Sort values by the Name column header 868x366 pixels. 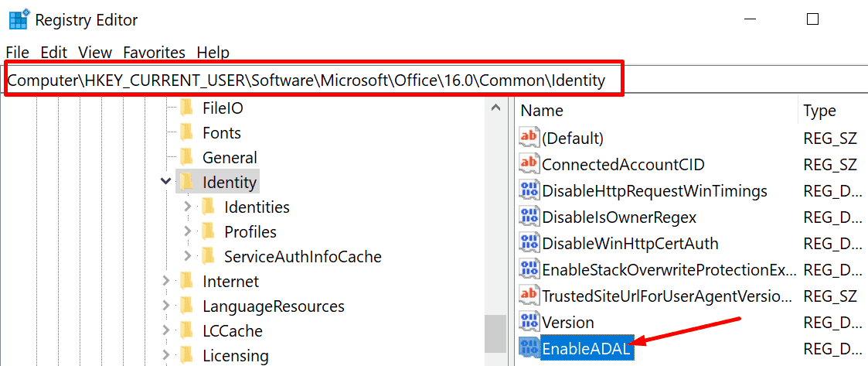[x=656, y=111]
